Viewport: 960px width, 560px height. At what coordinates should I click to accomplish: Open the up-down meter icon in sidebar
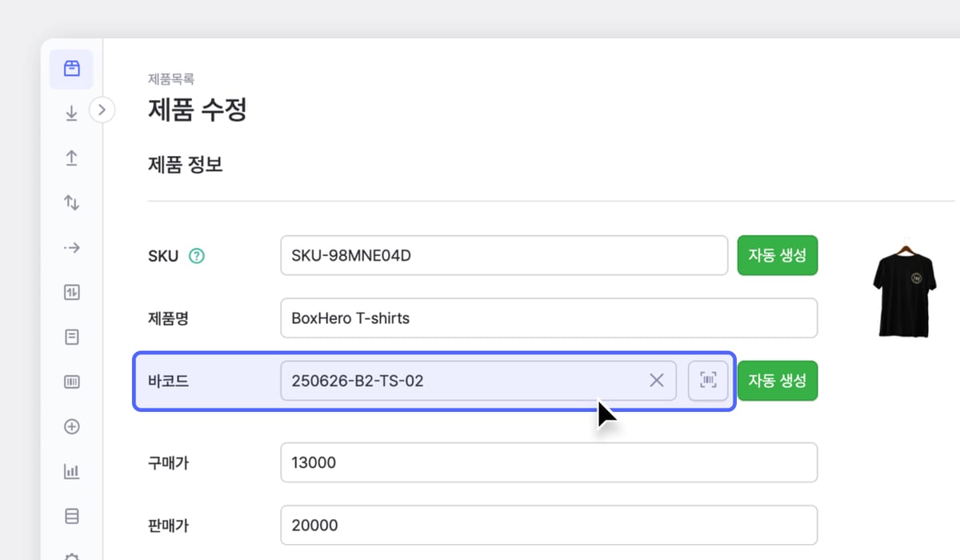click(x=71, y=293)
